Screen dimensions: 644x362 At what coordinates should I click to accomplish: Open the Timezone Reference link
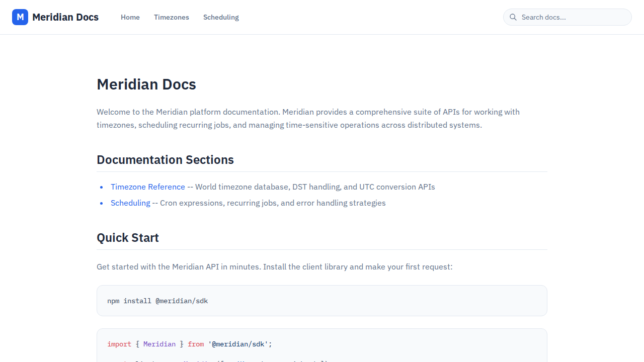pyautogui.click(x=148, y=187)
